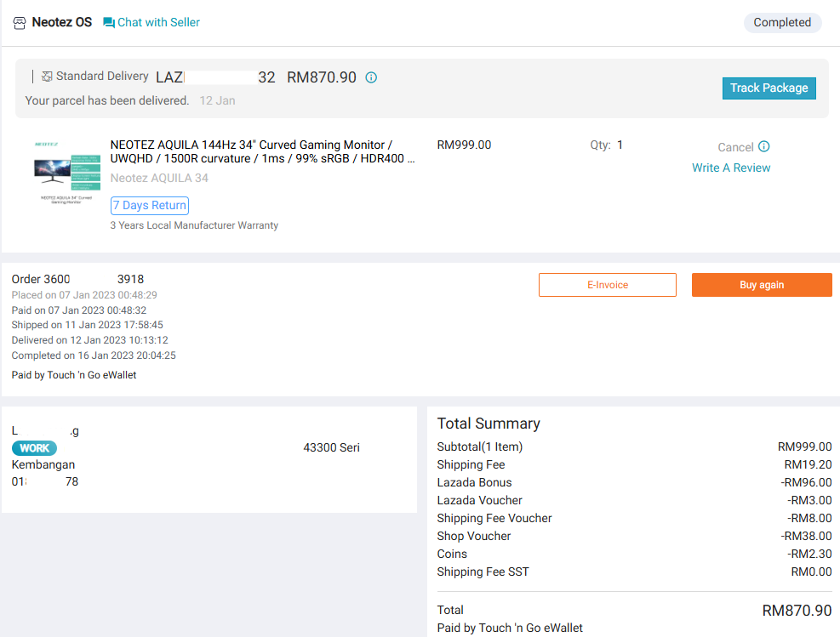Viewport: 840px width, 637px height.
Task: Select the Total Summary heading
Action: coord(489,424)
